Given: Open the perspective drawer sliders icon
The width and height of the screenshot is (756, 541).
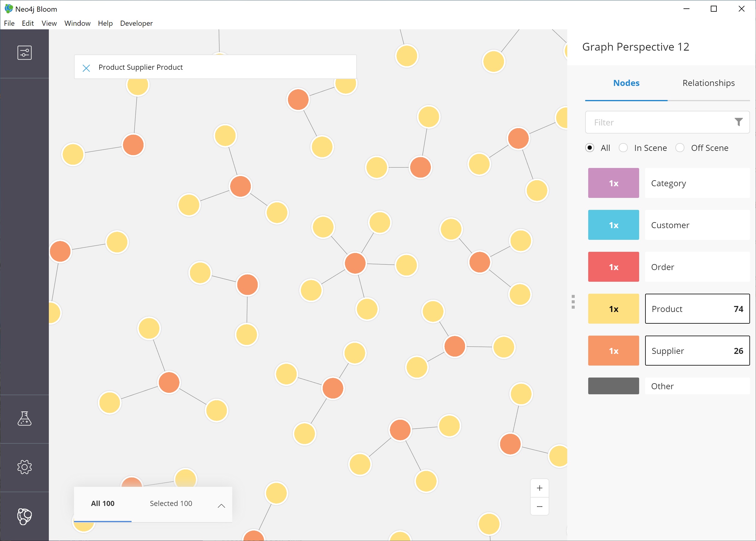Looking at the screenshot, I should 24,53.
